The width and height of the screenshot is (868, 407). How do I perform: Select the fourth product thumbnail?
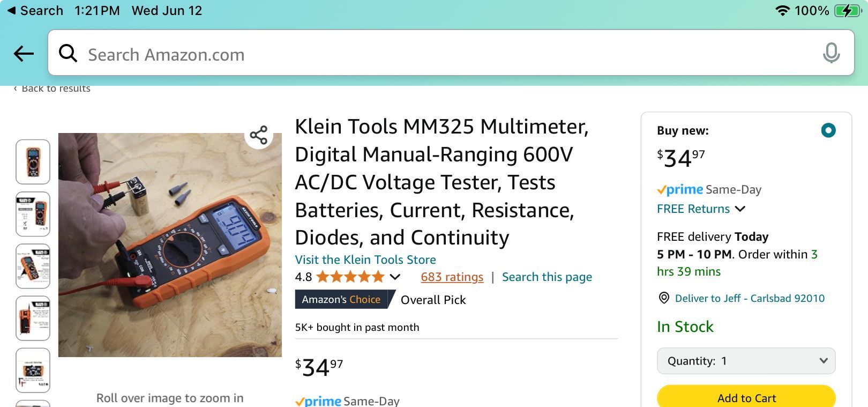pyautogui.click(x=33, y=318)
